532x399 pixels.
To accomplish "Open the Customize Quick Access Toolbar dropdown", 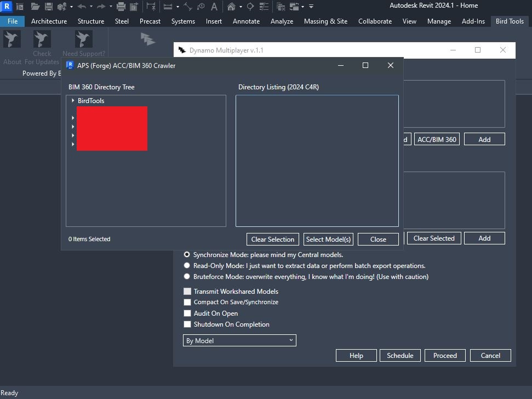I will [311, 7].
